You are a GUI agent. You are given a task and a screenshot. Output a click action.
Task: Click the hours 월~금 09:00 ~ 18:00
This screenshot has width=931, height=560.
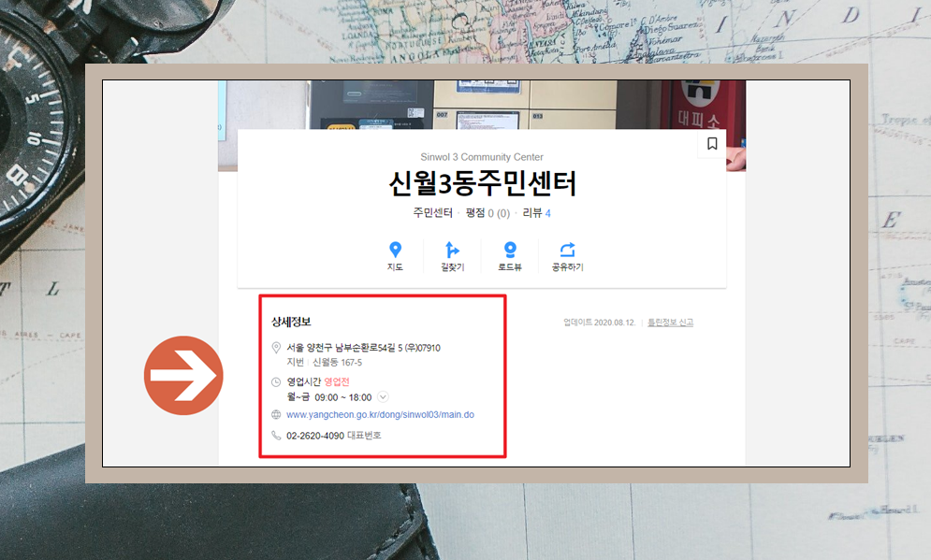point(329,397)
